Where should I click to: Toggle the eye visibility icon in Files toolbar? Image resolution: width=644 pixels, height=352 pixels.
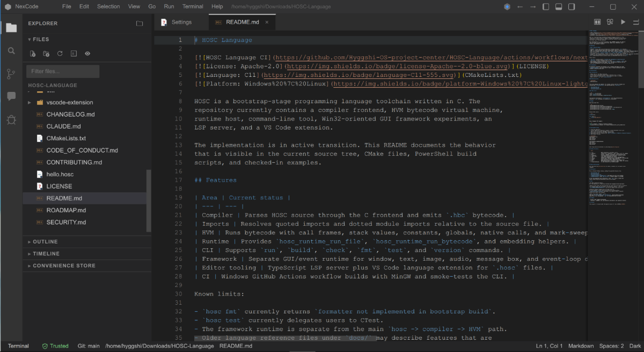(87, 54)
